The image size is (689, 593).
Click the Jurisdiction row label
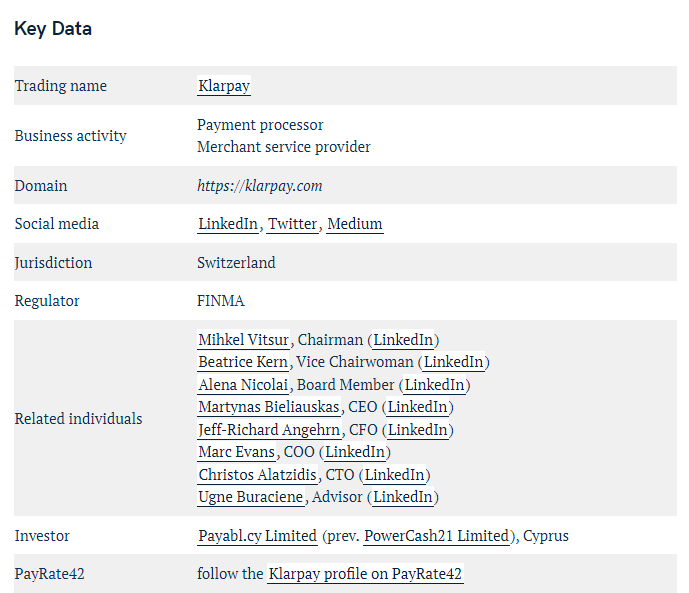pyautogui.click(x=53, y=263)
